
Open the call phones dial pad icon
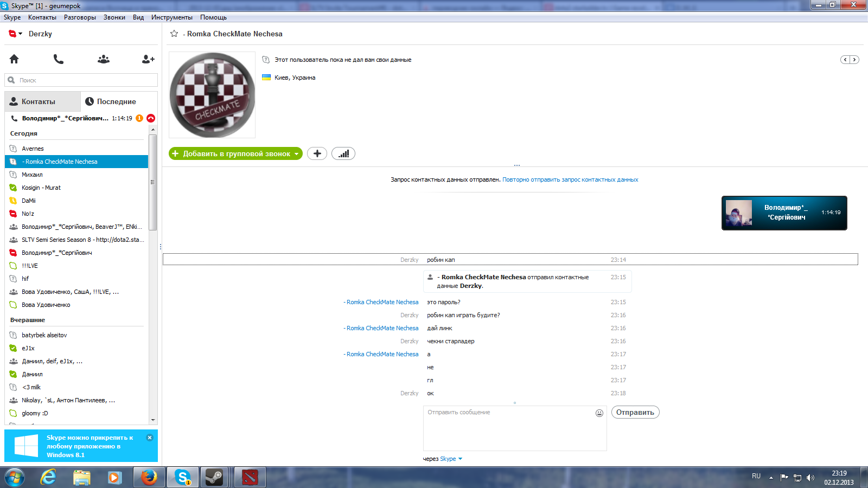click(59, 59)
